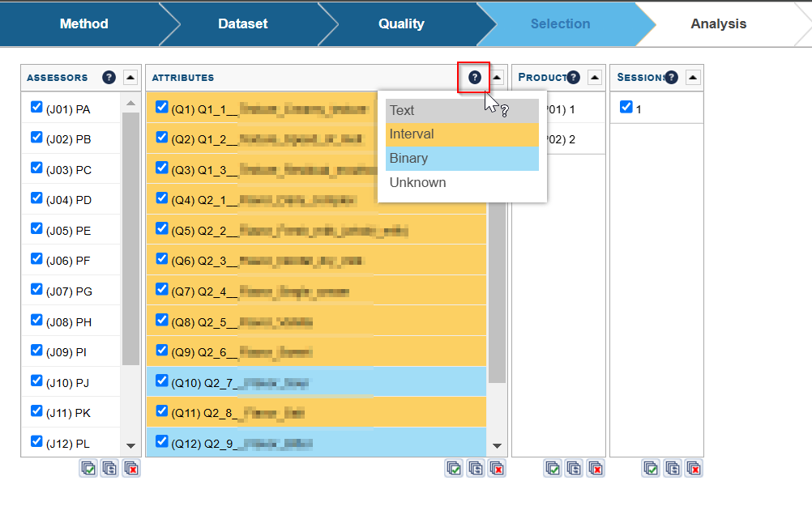Click the Attributes list scroll-down arrow
812x519 pixels.
(x=498, y=446)
